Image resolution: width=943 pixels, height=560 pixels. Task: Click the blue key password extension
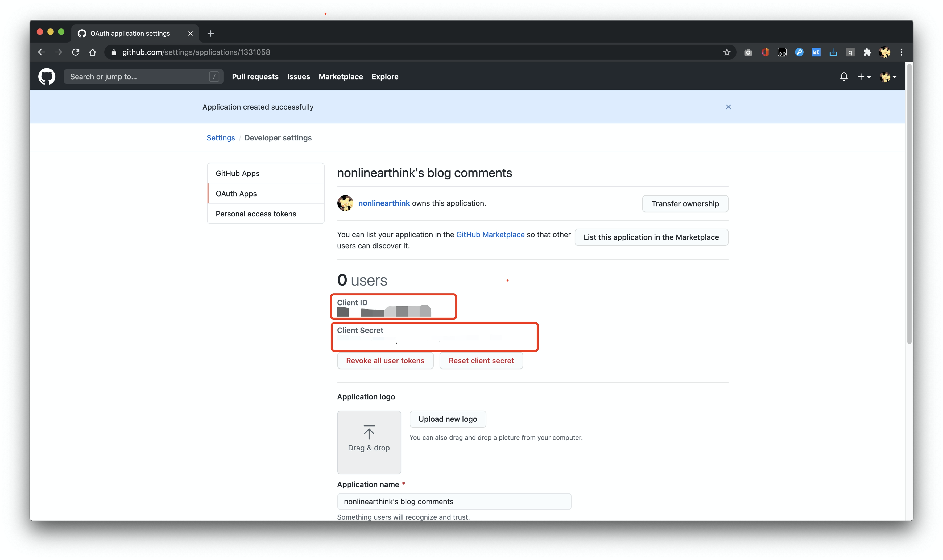[799, 52]
